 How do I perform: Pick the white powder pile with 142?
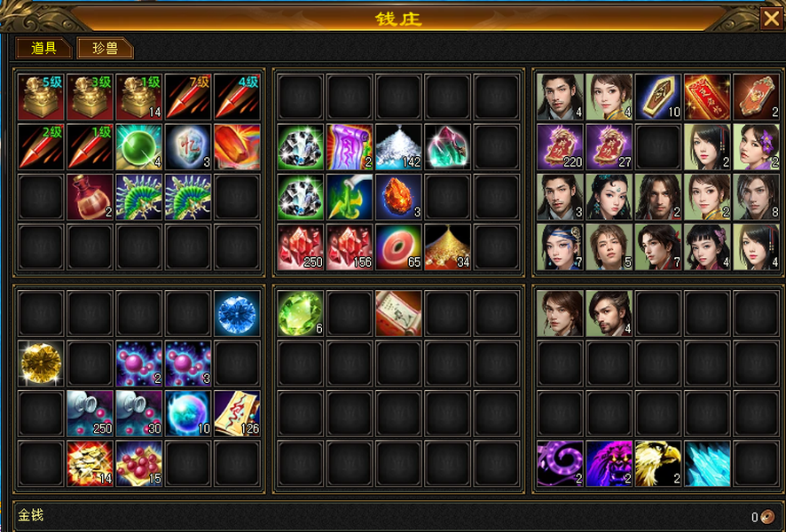(398, 147)
